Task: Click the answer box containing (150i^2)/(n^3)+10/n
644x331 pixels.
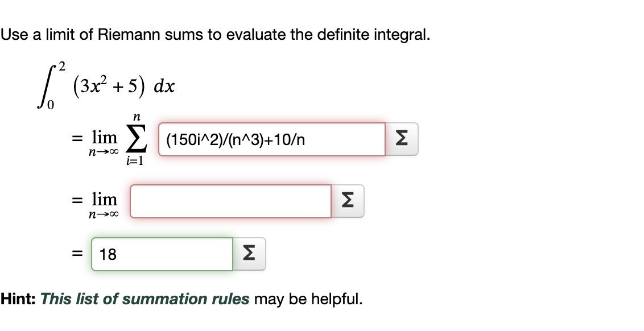Action: click(x=270, y=138)
